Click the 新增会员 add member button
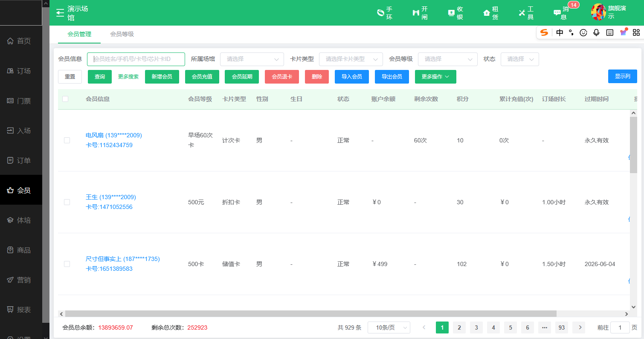Image resolution: width=644 pixels, height=339 pixels. pos(162,77)
